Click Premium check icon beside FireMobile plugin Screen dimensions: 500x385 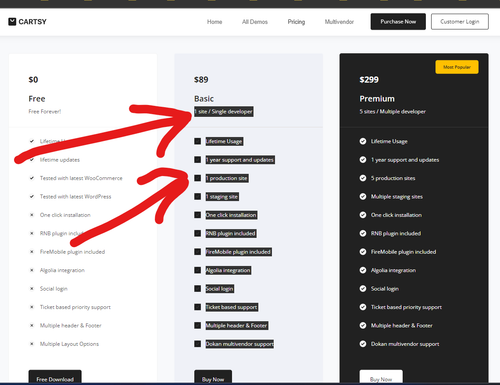point(363,252)
